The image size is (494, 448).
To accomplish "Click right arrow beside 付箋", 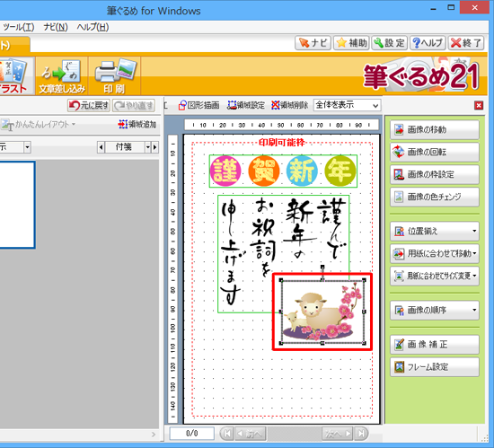I will (154, 147).
